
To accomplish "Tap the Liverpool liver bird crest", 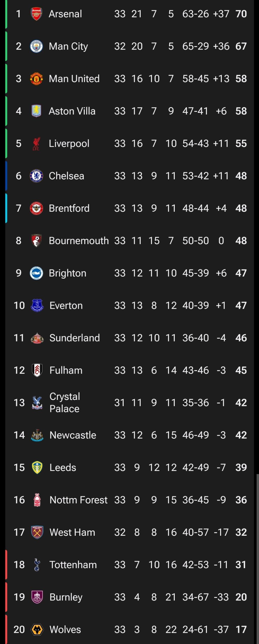I will [36, 144].
